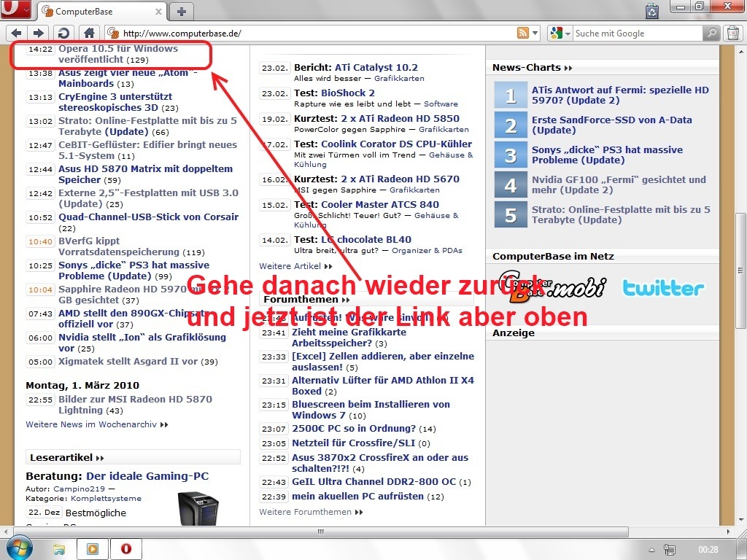The height and width of the screenshot is (560, 747).
Task: Open Coolink Corator DS CPU-Kühler test
Action: (396, 144)
